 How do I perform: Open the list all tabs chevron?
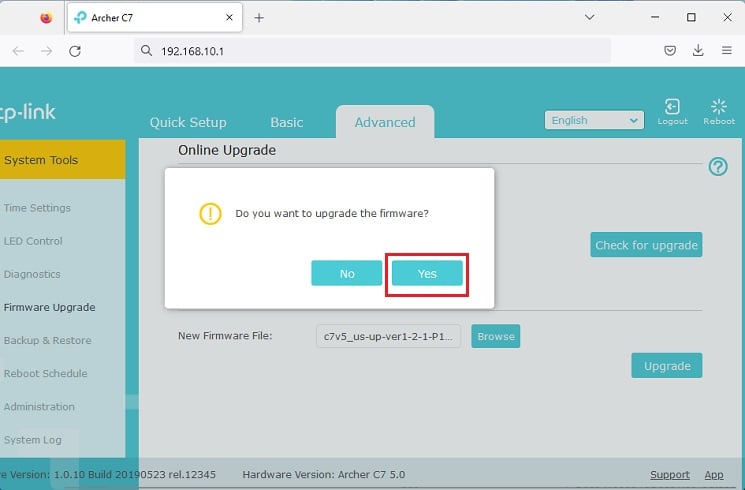590,18
